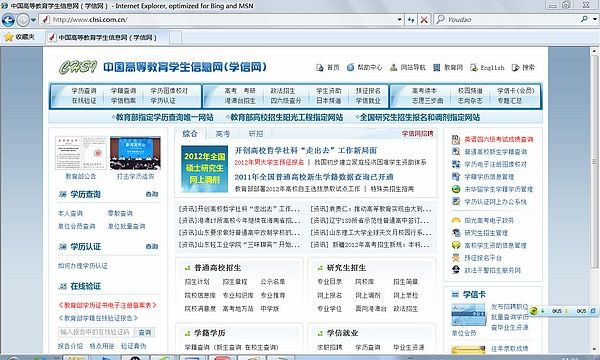600x360 pixels.
Task: Click the 教育部公告 thumbnail image
Action: coord(81,153)
